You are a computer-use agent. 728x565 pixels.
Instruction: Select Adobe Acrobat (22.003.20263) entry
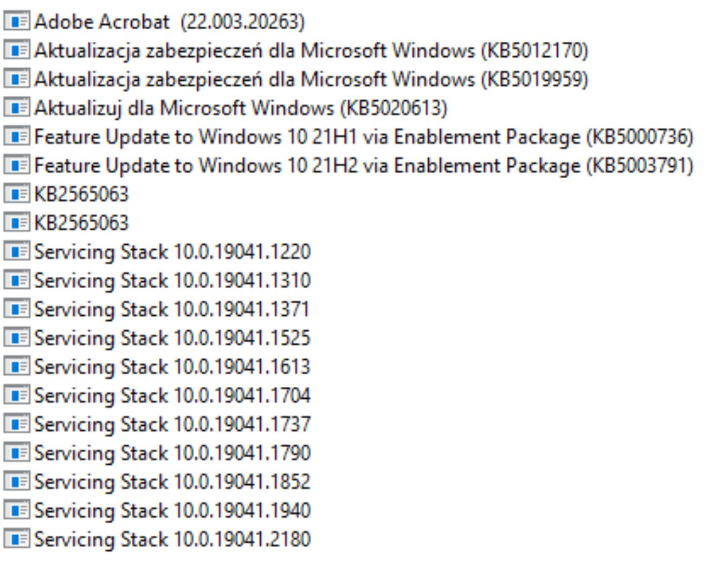(x=154, y=22)
